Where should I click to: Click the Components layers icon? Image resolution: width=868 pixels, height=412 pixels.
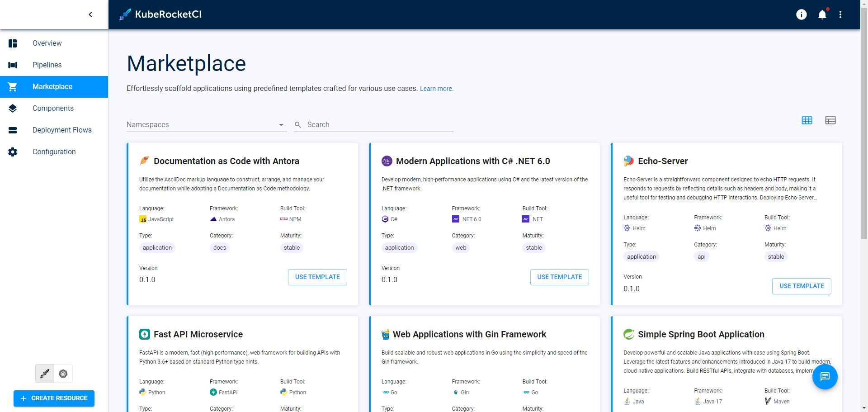[x=13, y=109]
